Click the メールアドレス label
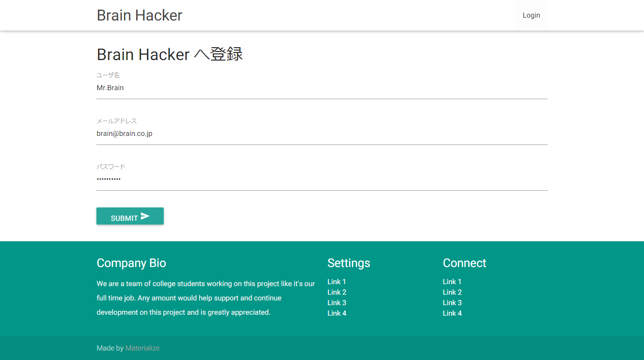 pos(116,121)
